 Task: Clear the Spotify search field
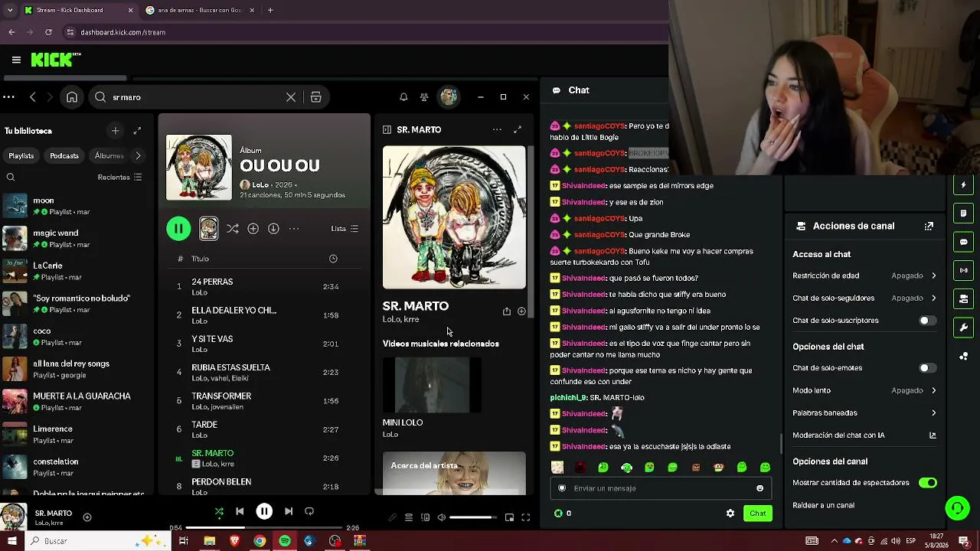pyautogui.click(x=291, y=97)
